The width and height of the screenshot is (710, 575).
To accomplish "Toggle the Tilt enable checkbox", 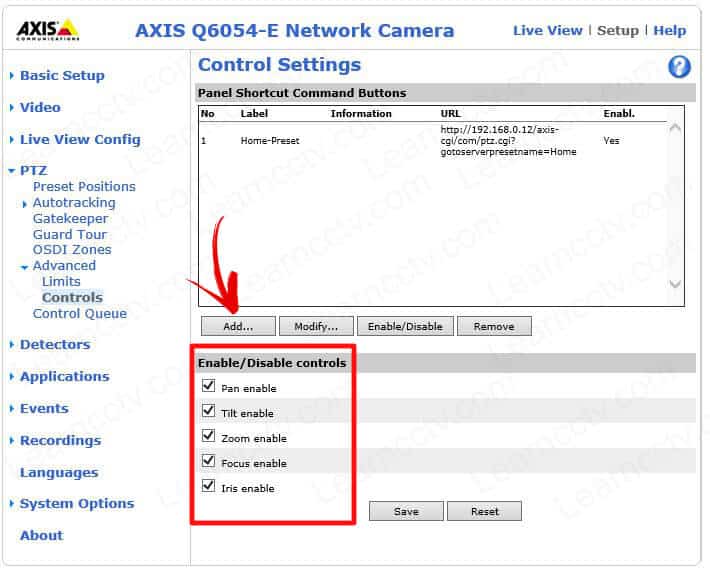I will (x=209, y=411).
